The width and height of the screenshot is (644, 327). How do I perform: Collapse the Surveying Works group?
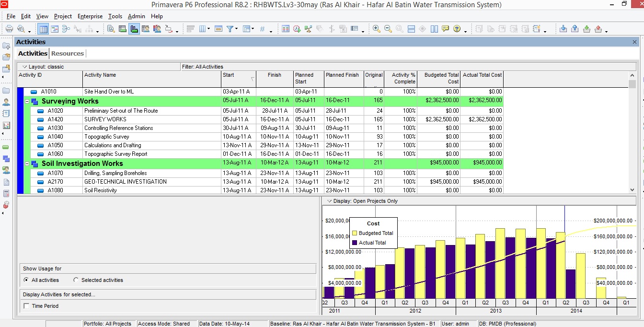27,102
